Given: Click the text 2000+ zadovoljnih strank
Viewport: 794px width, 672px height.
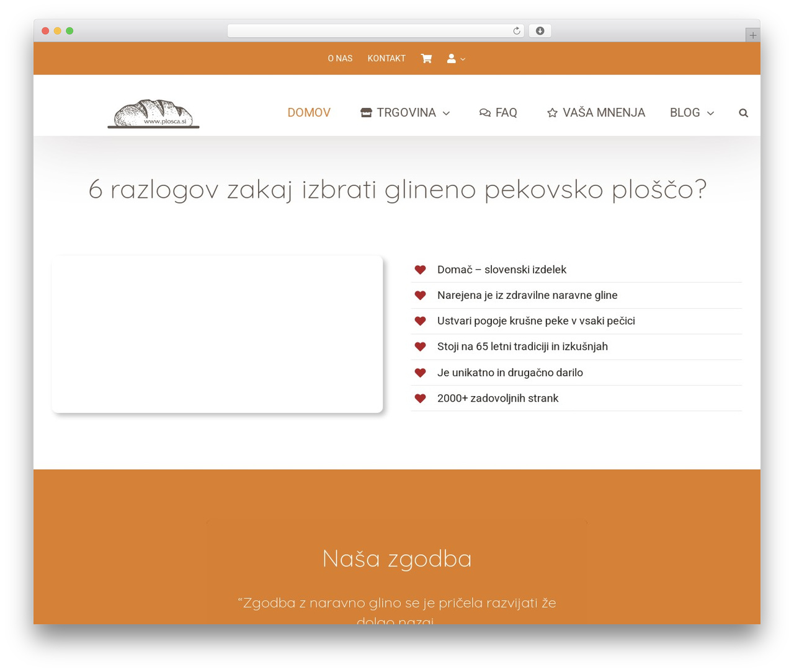Looking at the screenshot, I should 497,398.
